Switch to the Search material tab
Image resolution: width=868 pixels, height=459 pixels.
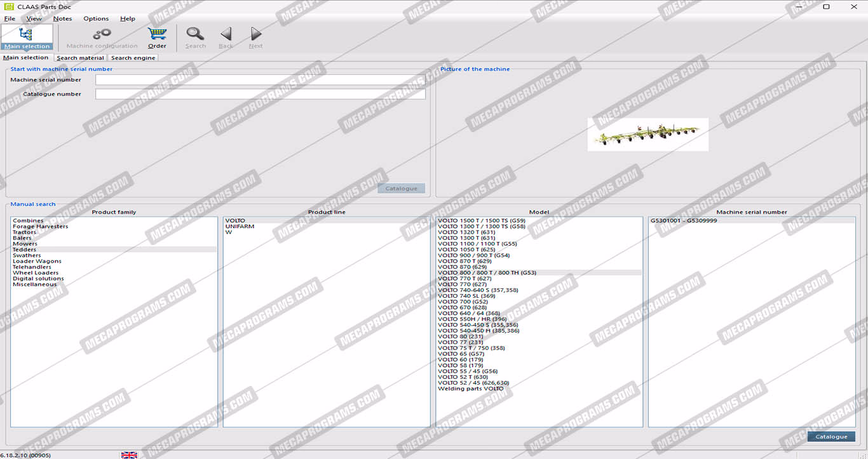click(80, 58)
